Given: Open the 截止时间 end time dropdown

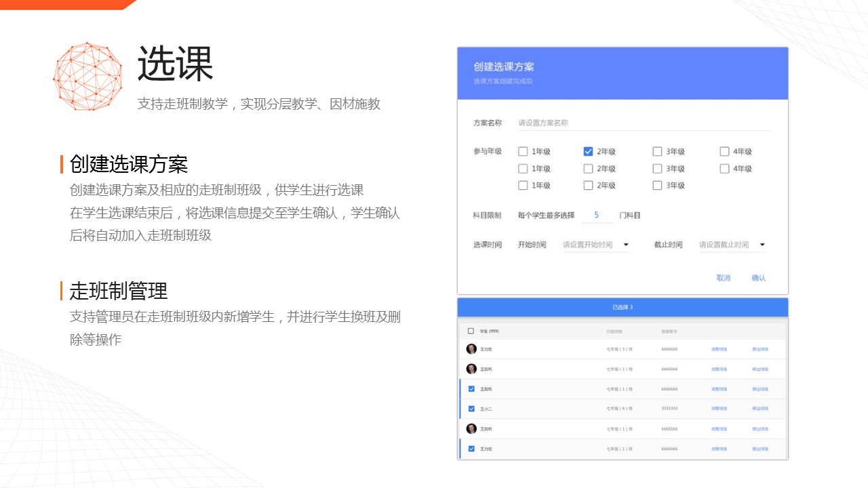Looking at the screenshot, I should point(732,245).
